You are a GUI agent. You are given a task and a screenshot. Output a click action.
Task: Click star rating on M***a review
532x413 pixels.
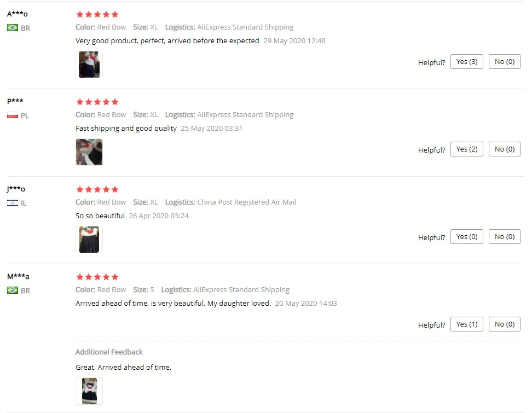coord(97,277)
